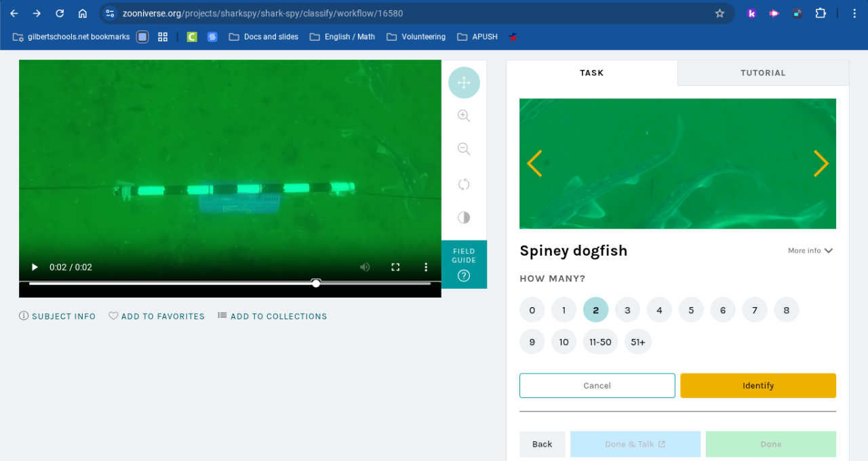
Task: Select 0 for how many
Action: click(532, 310)
